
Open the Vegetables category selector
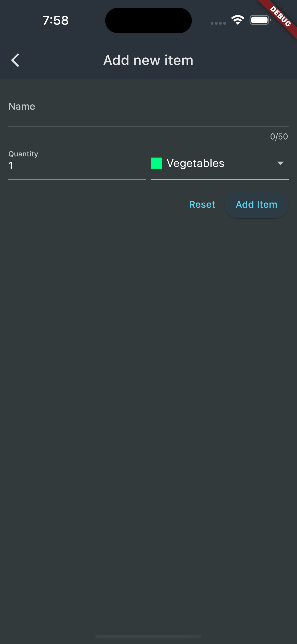click(x=220, y=163)
